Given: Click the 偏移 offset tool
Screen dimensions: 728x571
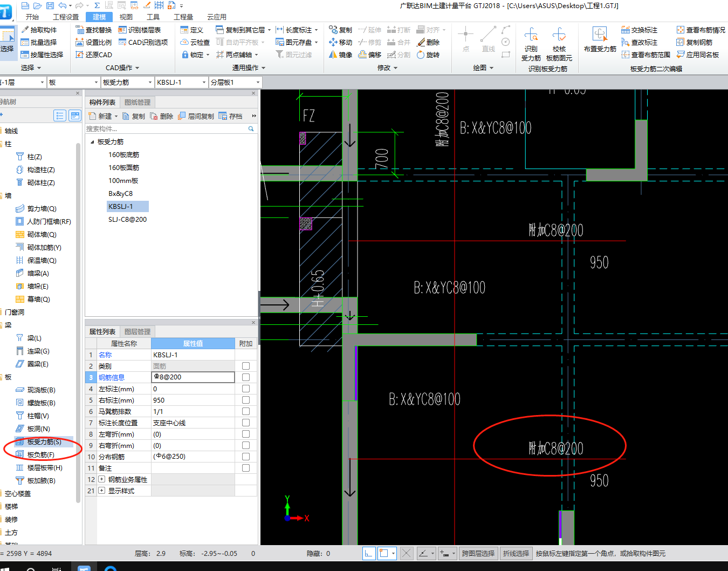Looking at the screenshot, I should [x=370, y=55].
